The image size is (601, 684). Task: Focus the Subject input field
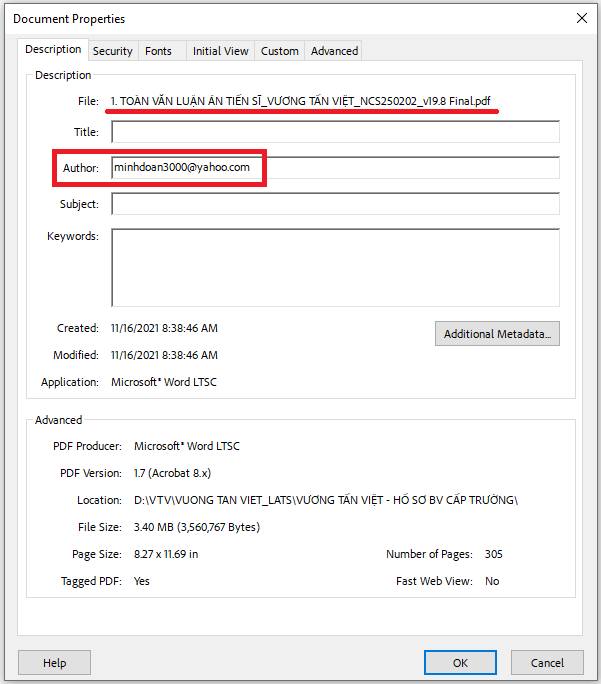pos(334,204)
